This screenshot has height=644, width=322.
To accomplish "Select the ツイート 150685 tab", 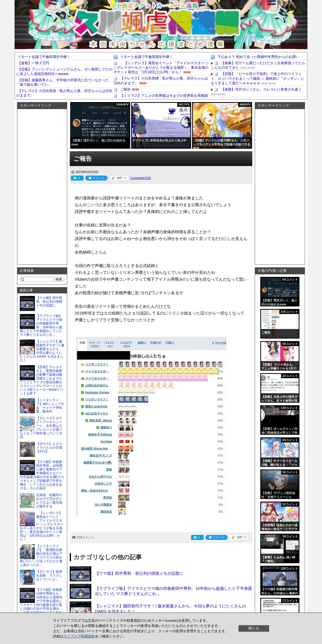I will coord(95,344).
